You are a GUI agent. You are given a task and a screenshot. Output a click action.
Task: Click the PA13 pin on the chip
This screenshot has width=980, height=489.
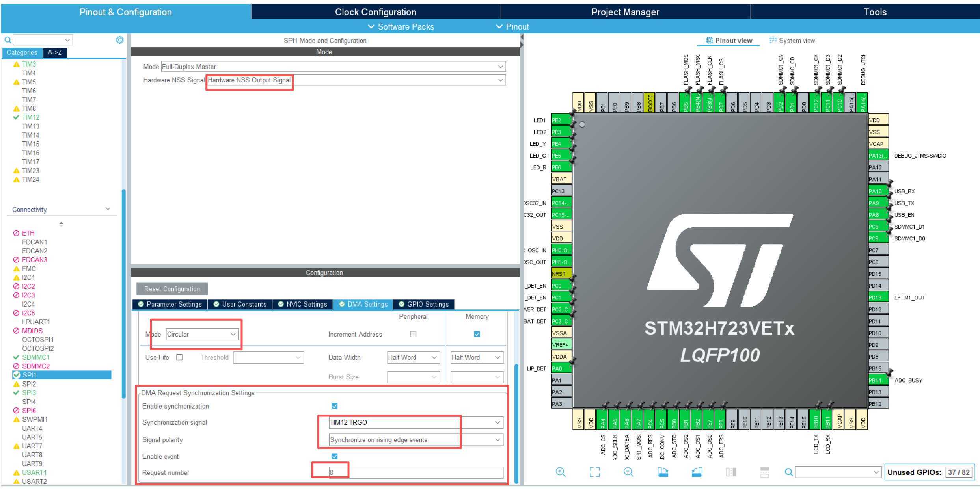(878, 156)
